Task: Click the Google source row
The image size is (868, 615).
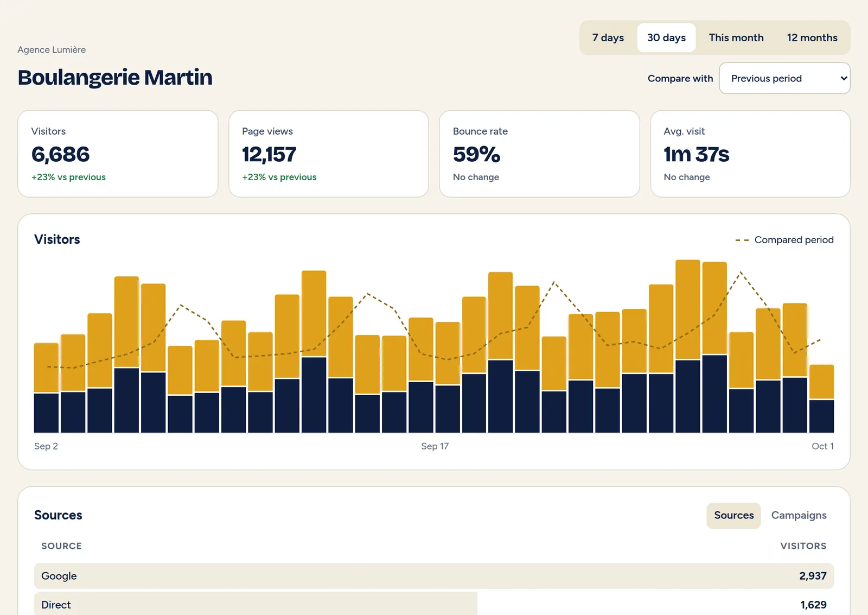Action: (x=434, y=576)
